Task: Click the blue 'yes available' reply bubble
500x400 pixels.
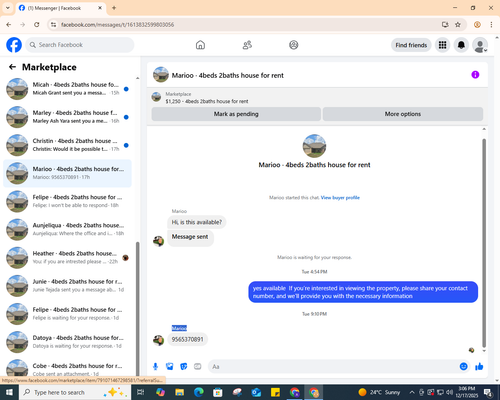Action: tap(363, 292)
